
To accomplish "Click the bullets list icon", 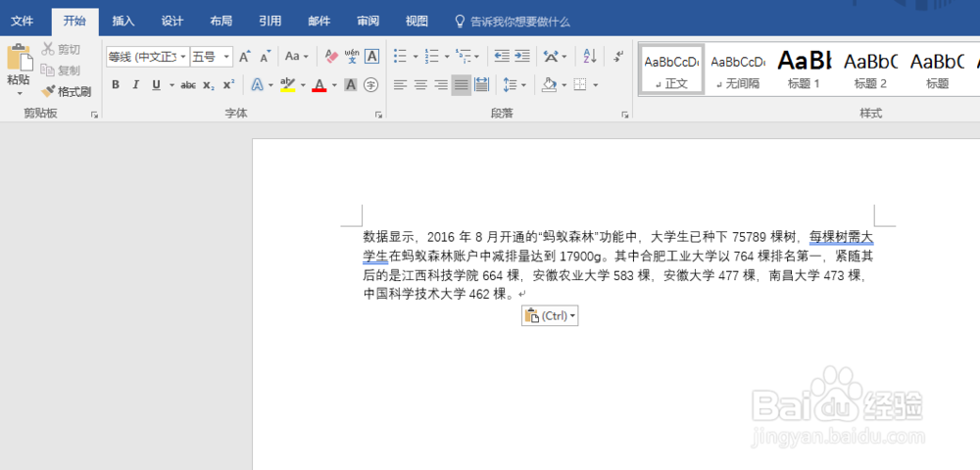I will [x=400, y=57].
